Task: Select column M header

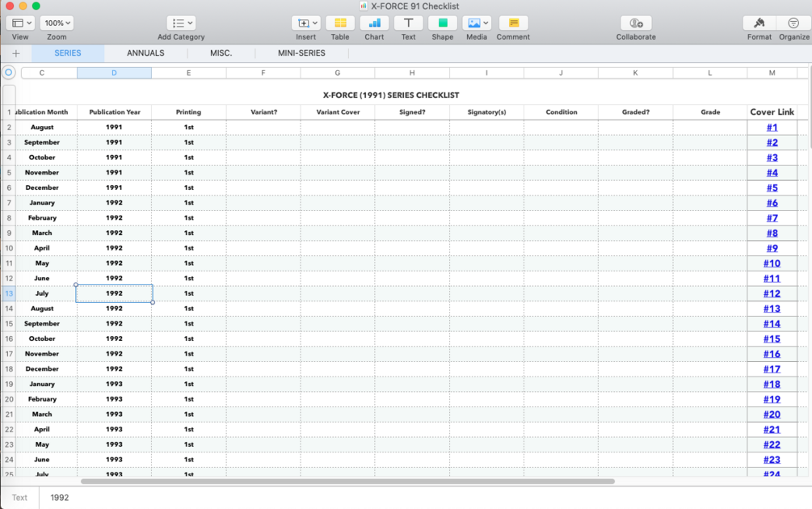Action: (772, 73)
